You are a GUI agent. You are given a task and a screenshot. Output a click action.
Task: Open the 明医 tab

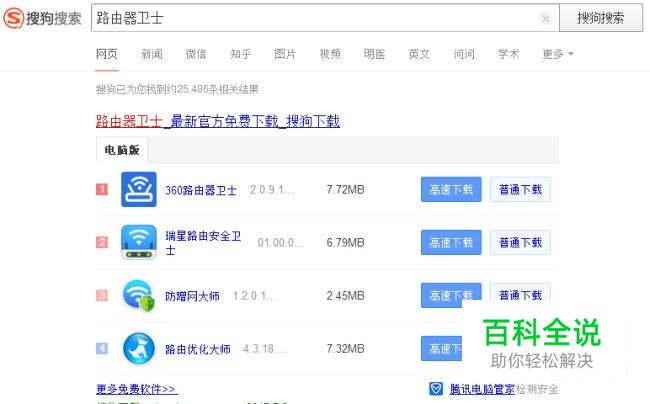pyautogui.click(x=374, y=54)
